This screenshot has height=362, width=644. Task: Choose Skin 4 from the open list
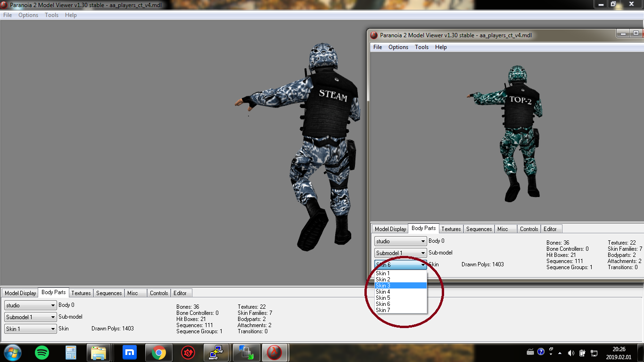tap(400, 292)
